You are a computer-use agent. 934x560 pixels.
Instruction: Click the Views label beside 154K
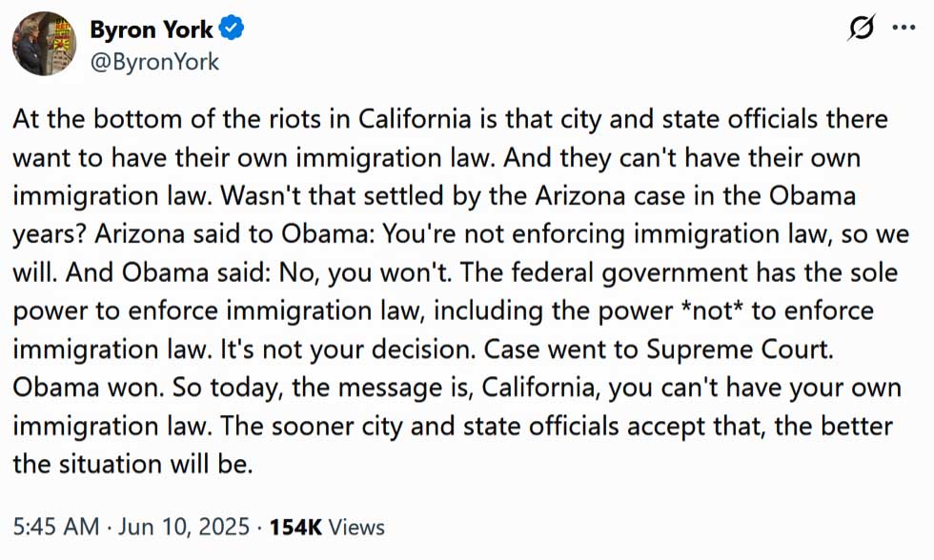coord(356,528)
